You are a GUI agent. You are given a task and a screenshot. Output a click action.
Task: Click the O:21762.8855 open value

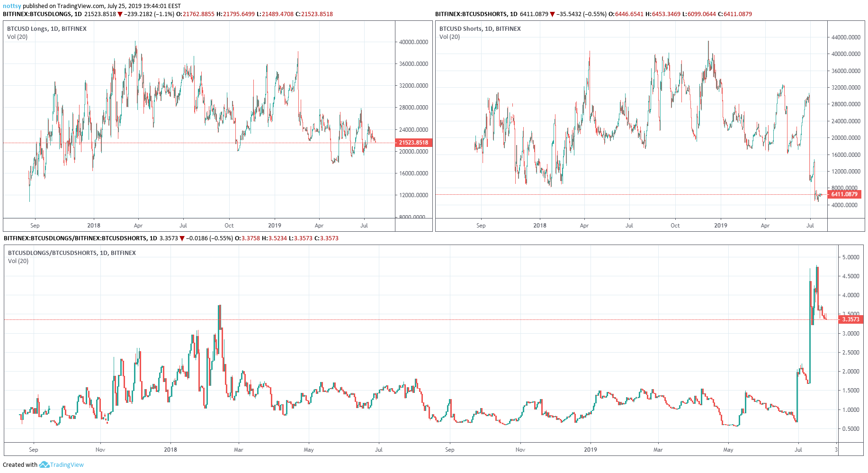(195, 14)
